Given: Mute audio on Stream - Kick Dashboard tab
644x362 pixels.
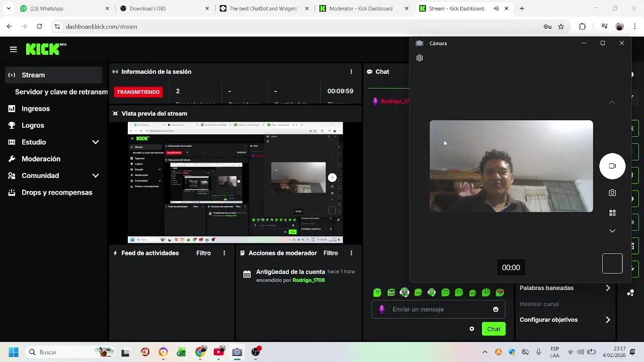Looking at the screenshot, I should tap(496, 9).
